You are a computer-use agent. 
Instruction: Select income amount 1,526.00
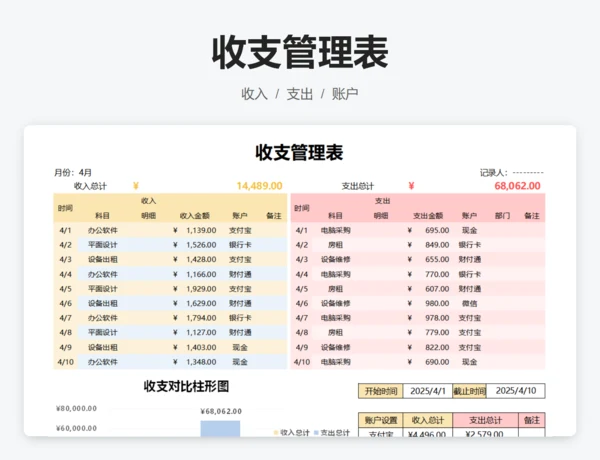click(x=201, y=245)
